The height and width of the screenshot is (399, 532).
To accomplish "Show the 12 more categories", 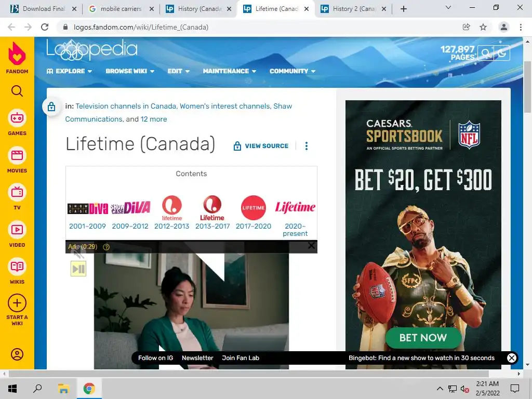I will click(x=154, y=119).
